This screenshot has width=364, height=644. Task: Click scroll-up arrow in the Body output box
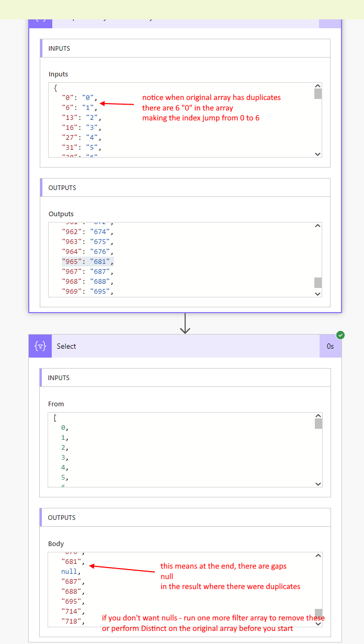coord(318,556)
